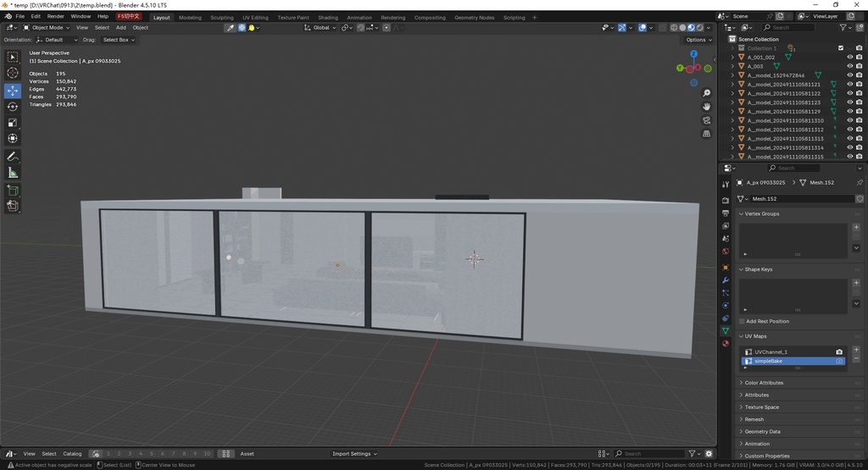This screenshot has width=868, height=470.
Task: Open the Default orientation dropdown
Action: coord(57,40)
